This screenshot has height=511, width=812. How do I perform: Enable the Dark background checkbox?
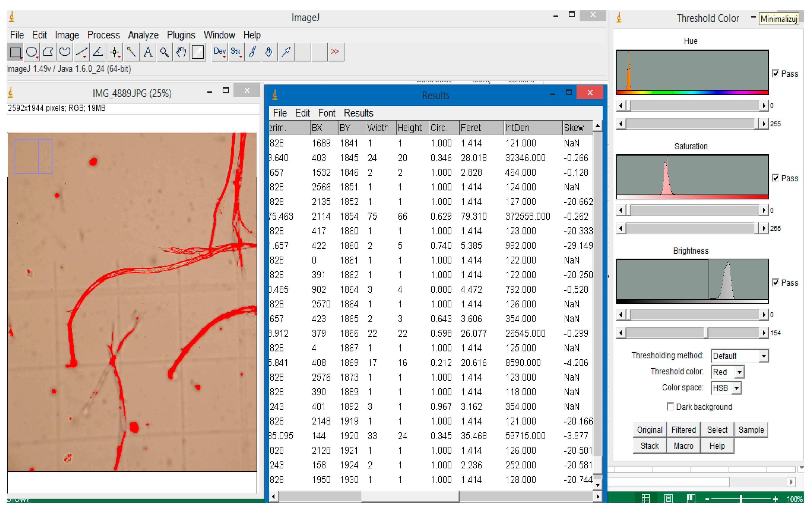click(x=670, y=406)
